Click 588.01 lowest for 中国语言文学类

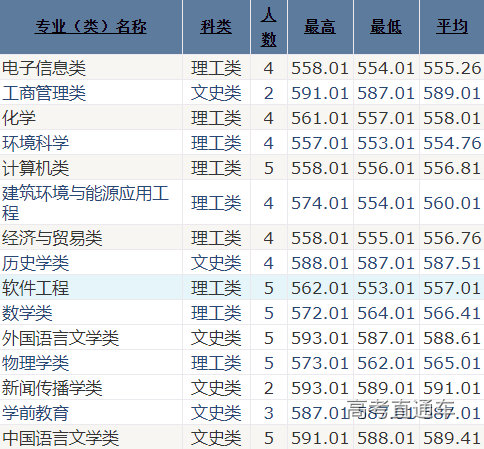coord(386,438)
